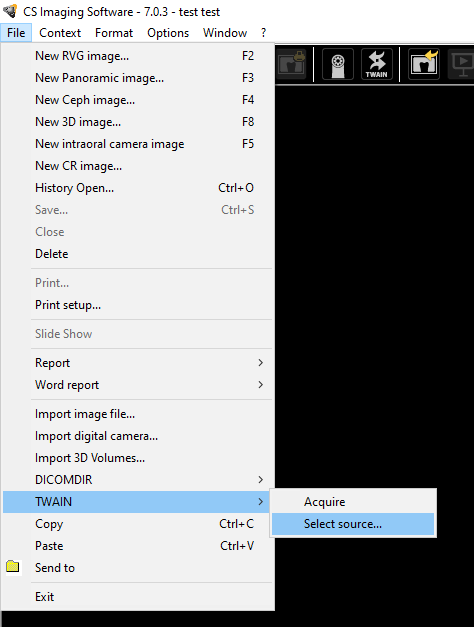Screen dimensions: 474x627
Task: Click the print image toolbar icon
Action: (x=292, y=64)
